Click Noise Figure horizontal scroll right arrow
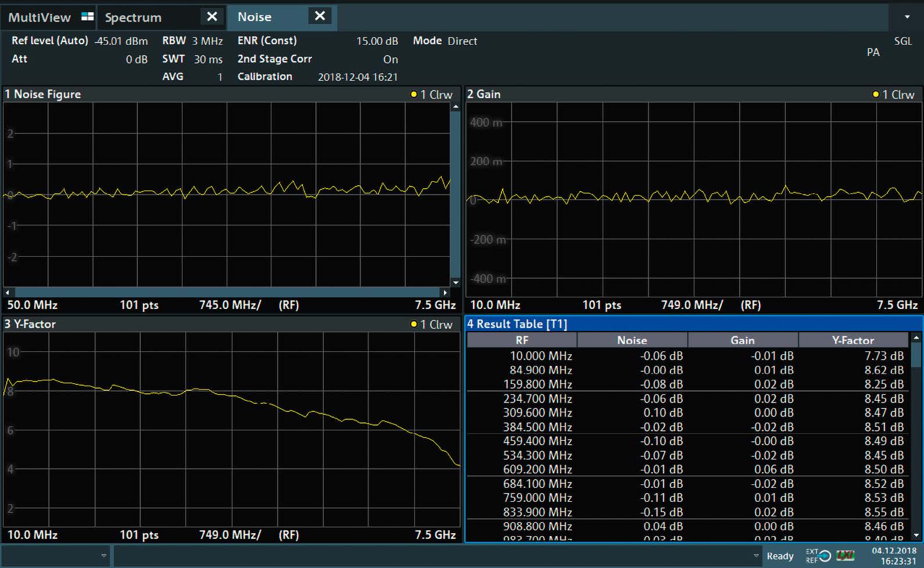This screenshot has height=568, width=924. tap(445, 292)
